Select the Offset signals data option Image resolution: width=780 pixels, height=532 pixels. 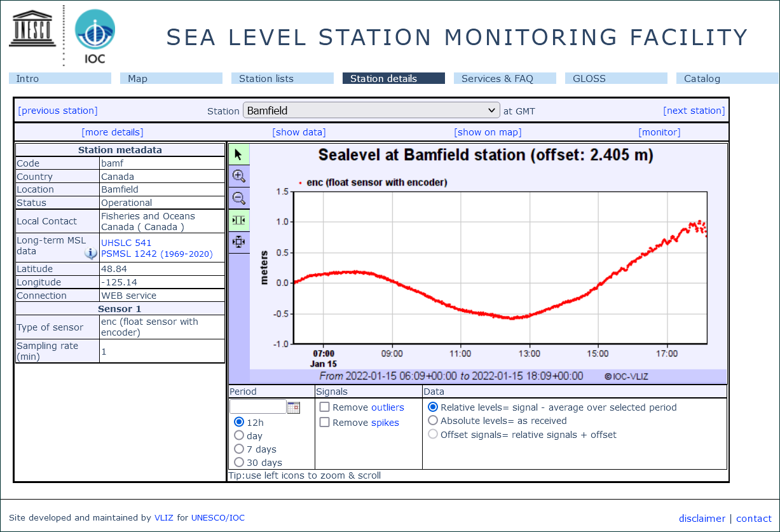[433, 434]
